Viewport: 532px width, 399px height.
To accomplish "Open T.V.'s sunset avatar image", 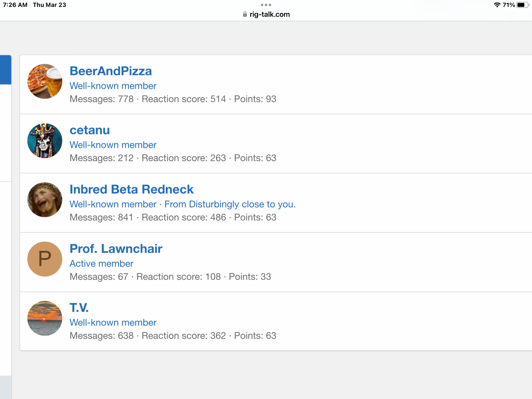I will [45, 318].
